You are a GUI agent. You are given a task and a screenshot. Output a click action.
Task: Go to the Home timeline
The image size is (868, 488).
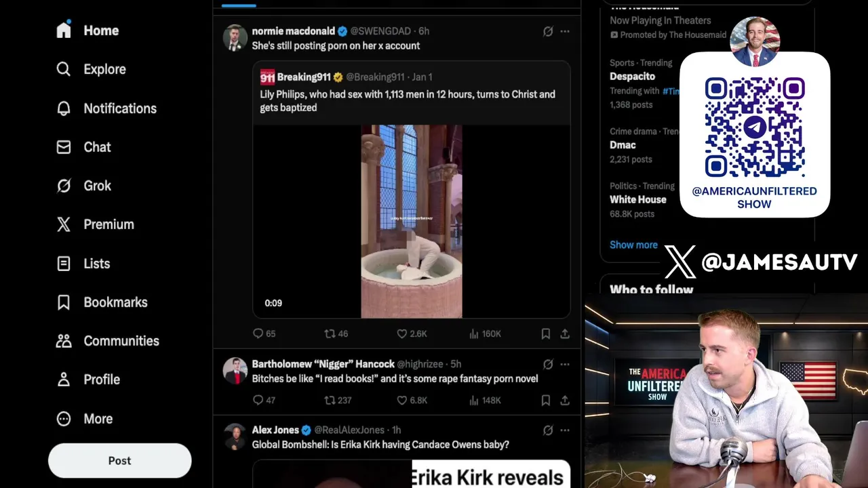pyautogui.click(x=87, y=30)
